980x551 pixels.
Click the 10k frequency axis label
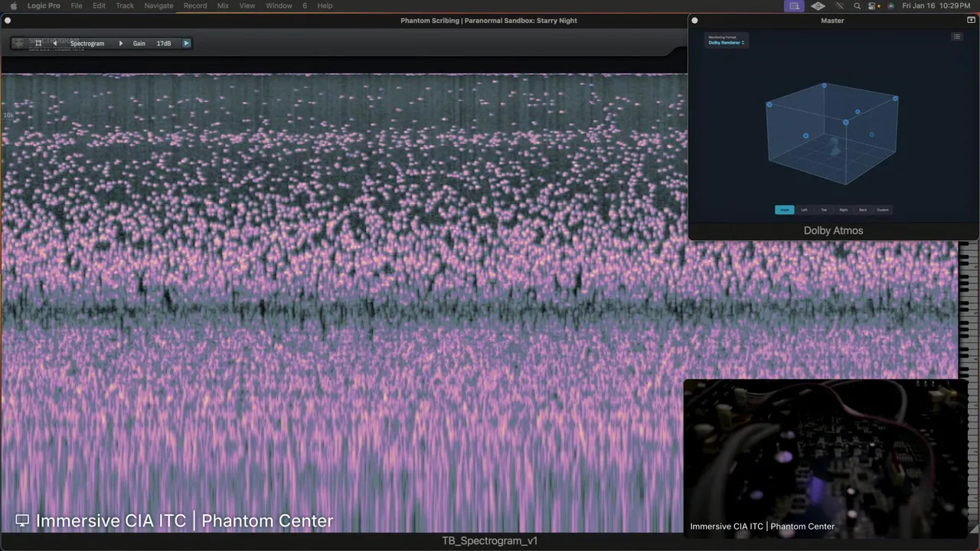point(8,116)
